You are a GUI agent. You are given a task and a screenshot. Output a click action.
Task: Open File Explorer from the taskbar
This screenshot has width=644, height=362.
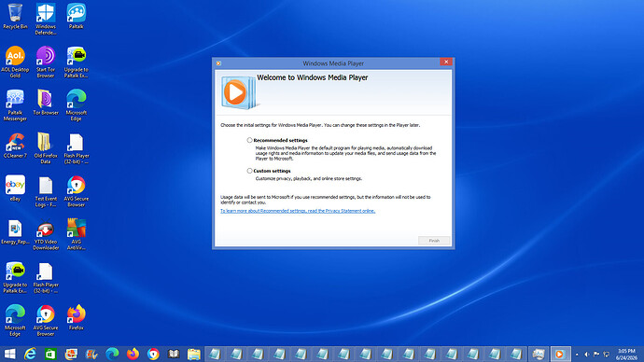pyautogui.click(x=194, y=354)
